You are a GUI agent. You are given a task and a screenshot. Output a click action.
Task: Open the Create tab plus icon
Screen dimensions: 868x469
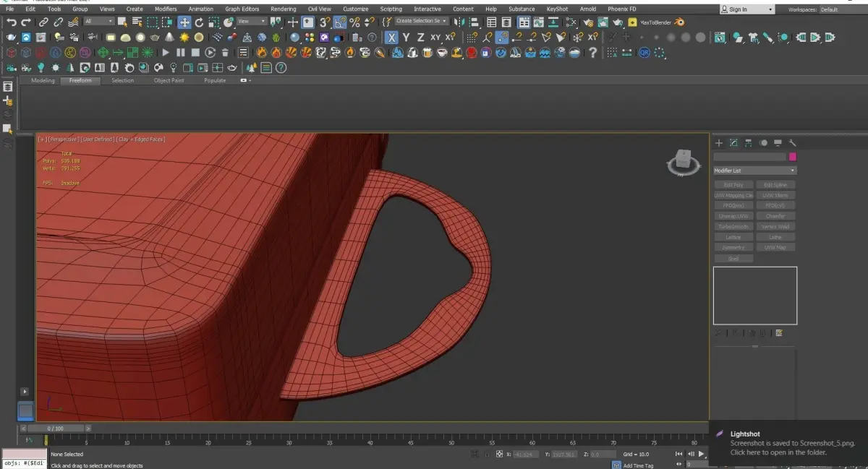pyautogui.click(x=719, y=143)
